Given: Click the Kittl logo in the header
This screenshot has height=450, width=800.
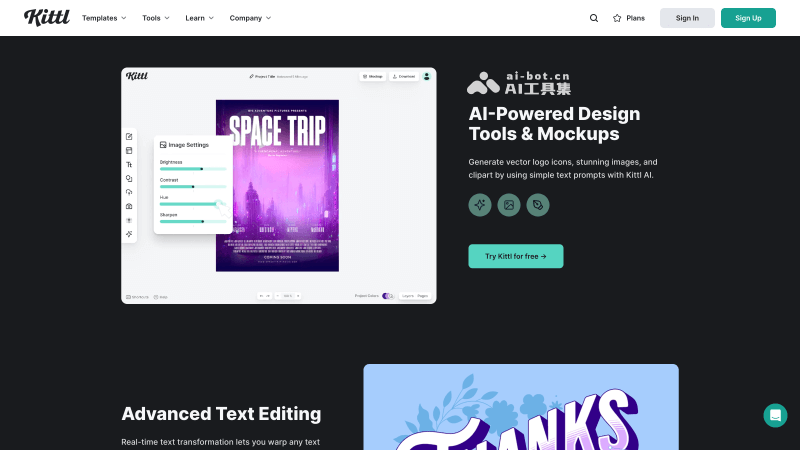Looking at the screenshot, I should (46, 18).
